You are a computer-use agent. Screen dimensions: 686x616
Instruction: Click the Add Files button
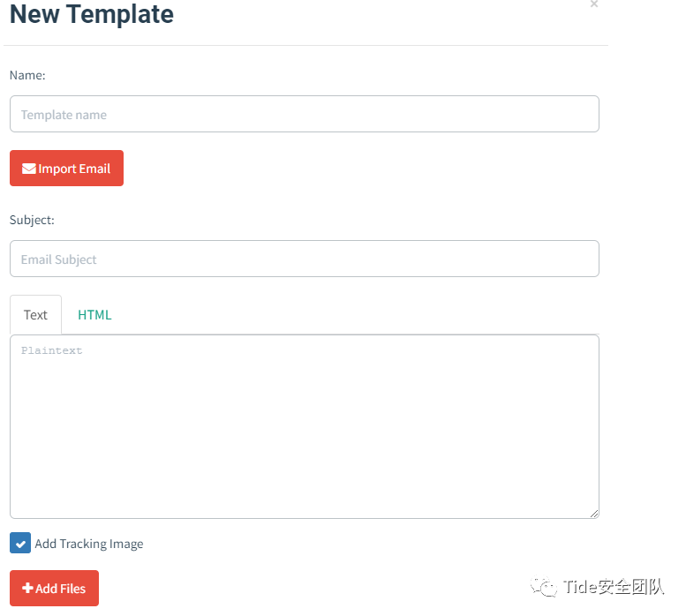(x=54, y=588)
